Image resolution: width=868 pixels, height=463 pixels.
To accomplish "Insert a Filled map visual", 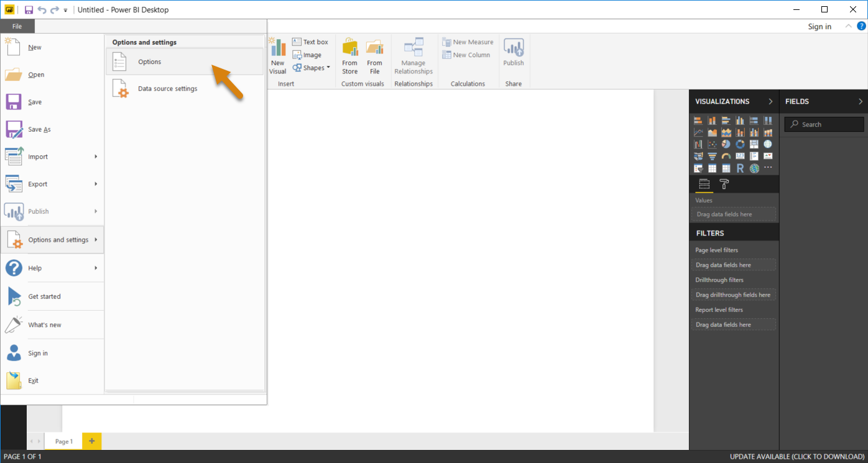I will click(698, 156).
